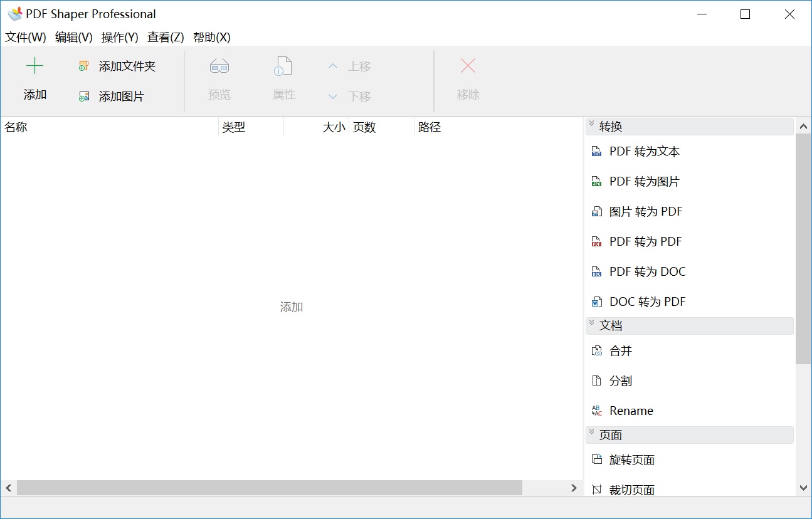Image resolution: width=812 pixels, height=519 pixels.
Task: Open the 旋转页面 rotate pages tool
Action: point(631,460)
